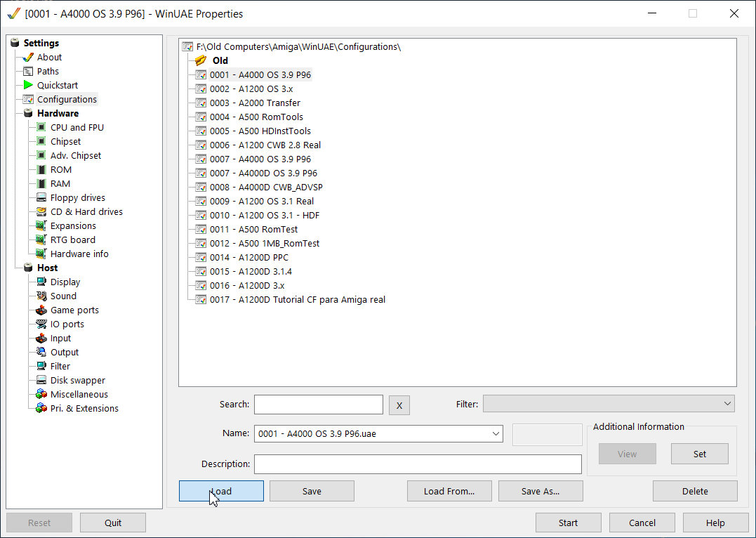756x538 pixels.
Task: Click the Set additional information button
Action: [x=700, y=454]
